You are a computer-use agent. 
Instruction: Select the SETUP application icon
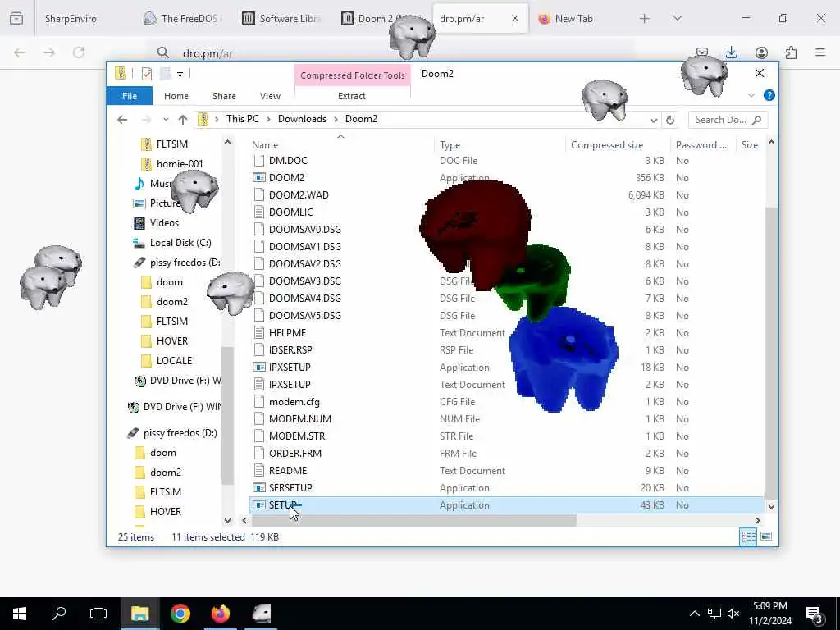(x=258, y=504)
